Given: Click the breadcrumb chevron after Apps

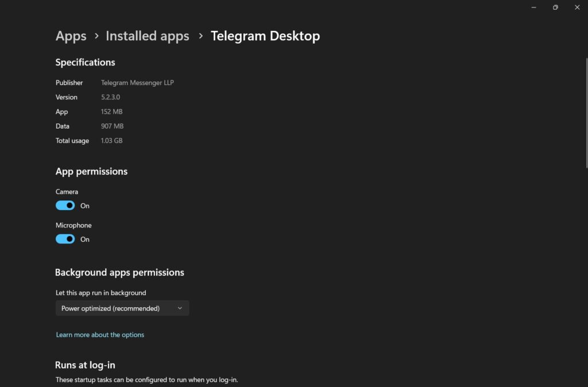Looking at the screenshot, I should [96, 36].
